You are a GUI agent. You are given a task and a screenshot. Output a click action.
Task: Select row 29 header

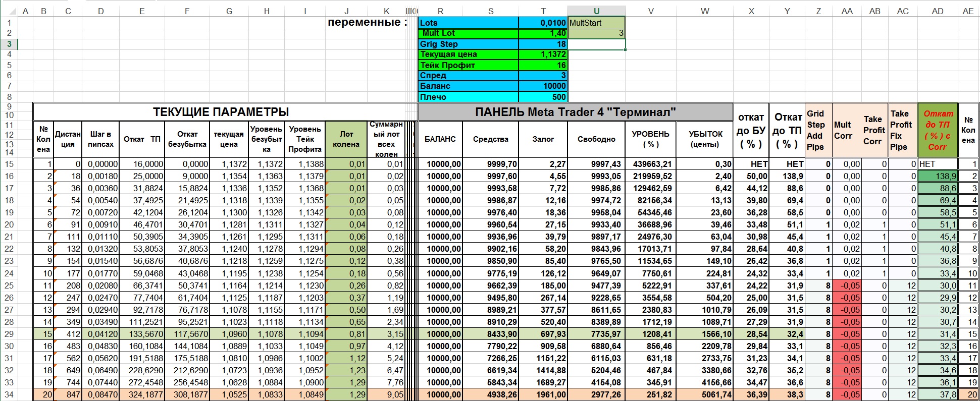point(9,334)
